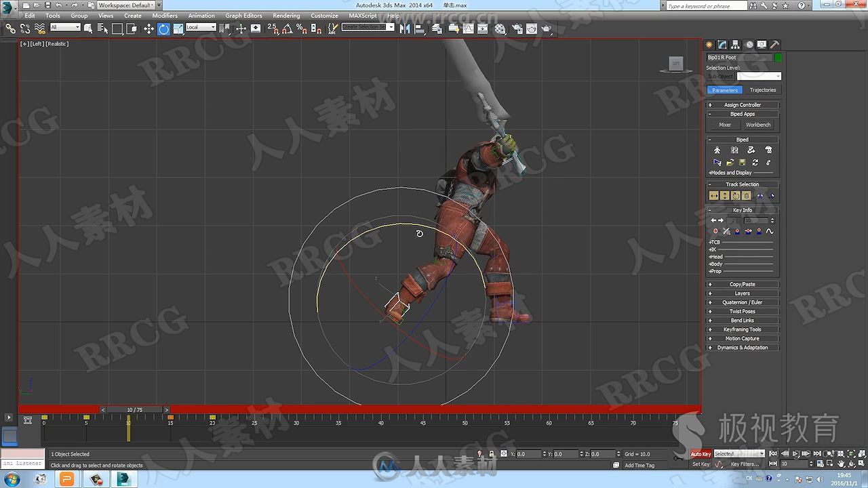The height and width of the screenshot is (488, 868).
Task: Select Body Vertical track selection button
Action: click(724, 196)
